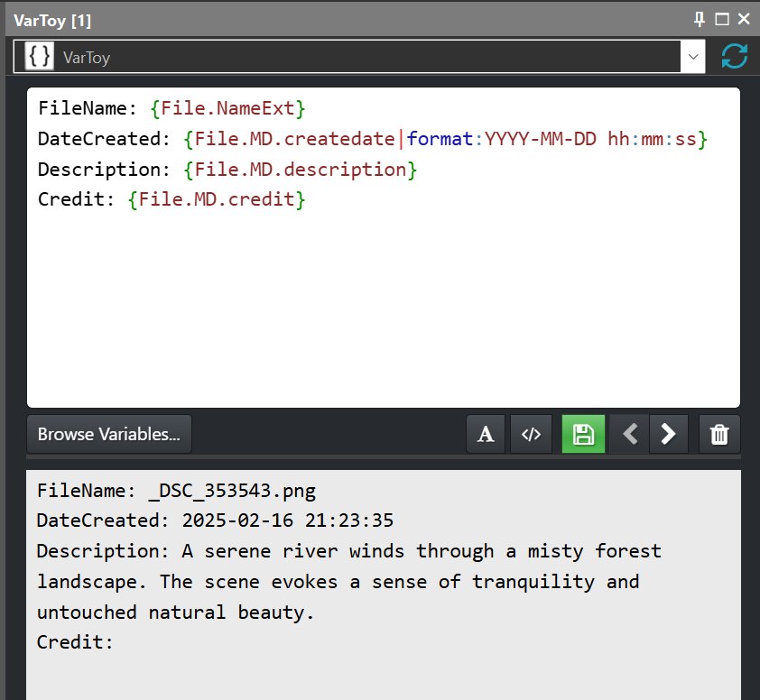Maximize the VarToy panel
Screen dimensions: 760x700
722,19
